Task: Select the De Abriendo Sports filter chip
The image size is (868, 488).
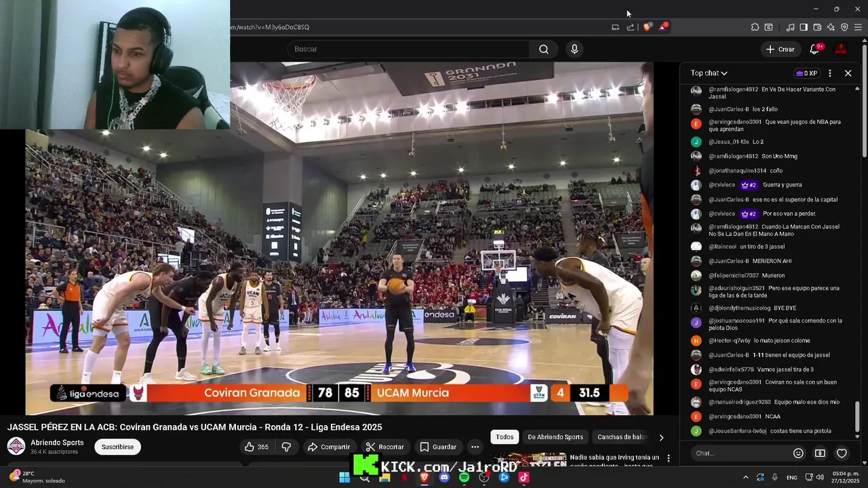Action: click(555, 437)
